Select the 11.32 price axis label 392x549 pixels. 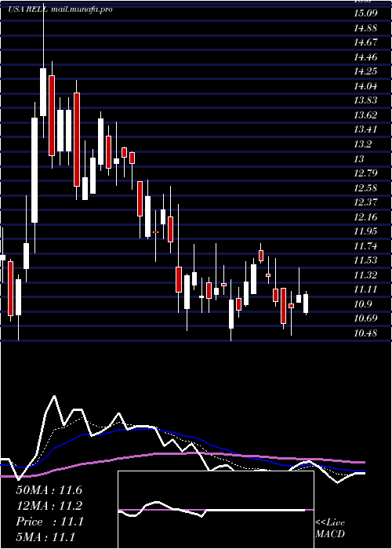coord(366,275)
